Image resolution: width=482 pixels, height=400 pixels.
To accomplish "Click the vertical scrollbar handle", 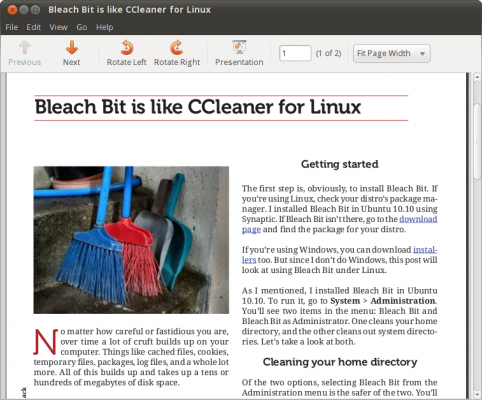I will pyautogui.click(x=478, y=142).
